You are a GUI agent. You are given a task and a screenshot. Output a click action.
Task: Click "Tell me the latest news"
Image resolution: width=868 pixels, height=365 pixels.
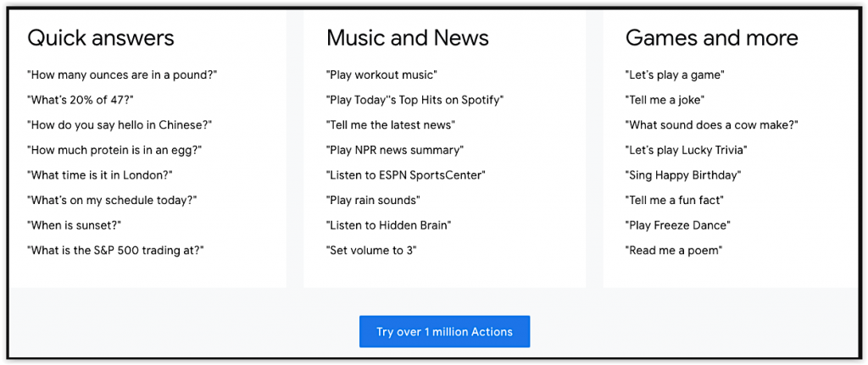click(x=391, y=125)
